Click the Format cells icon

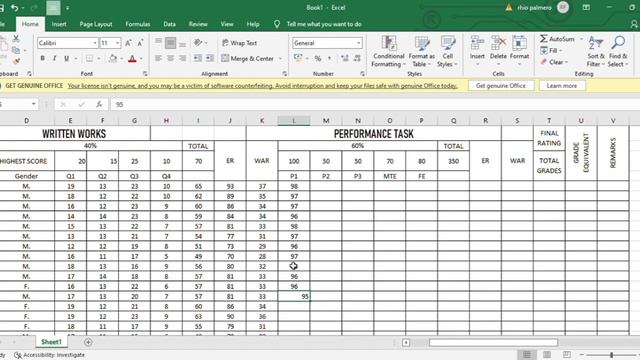[x=519, y=43]
